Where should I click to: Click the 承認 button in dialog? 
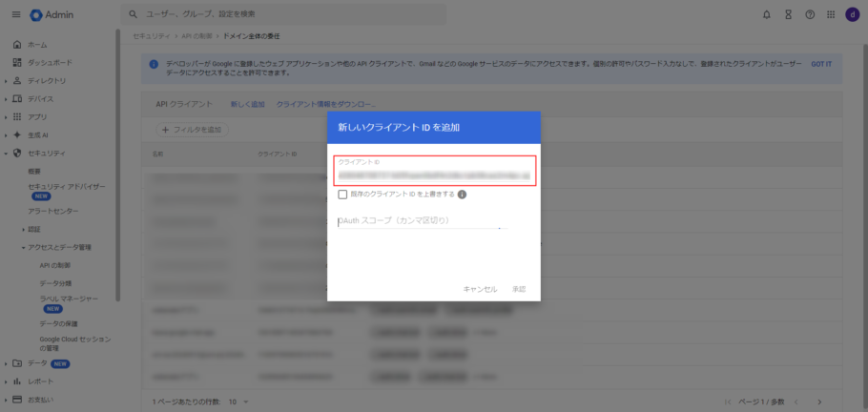click(x=519, y=289)
